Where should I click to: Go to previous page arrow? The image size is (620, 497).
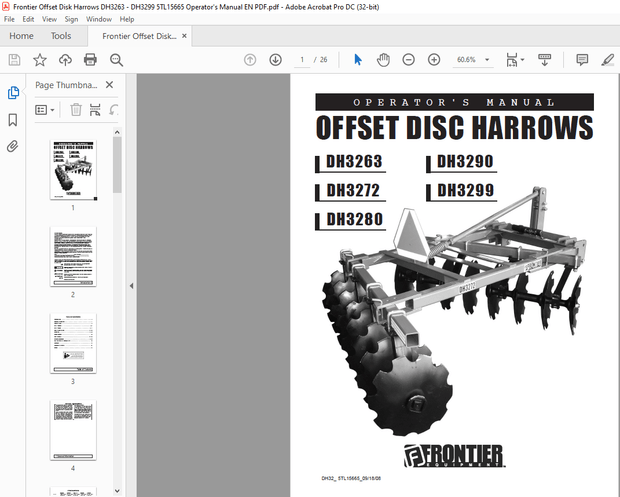coord(250,60)
